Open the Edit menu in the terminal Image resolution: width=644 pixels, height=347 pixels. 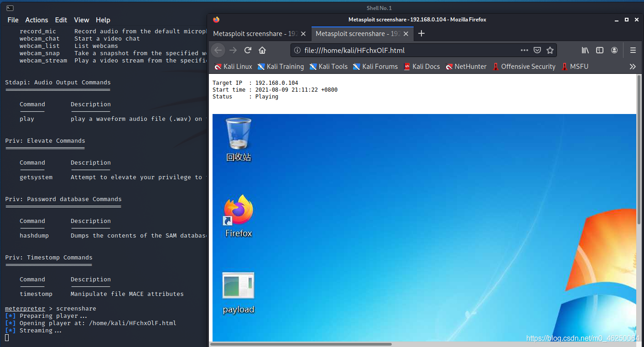pos(61,20)
